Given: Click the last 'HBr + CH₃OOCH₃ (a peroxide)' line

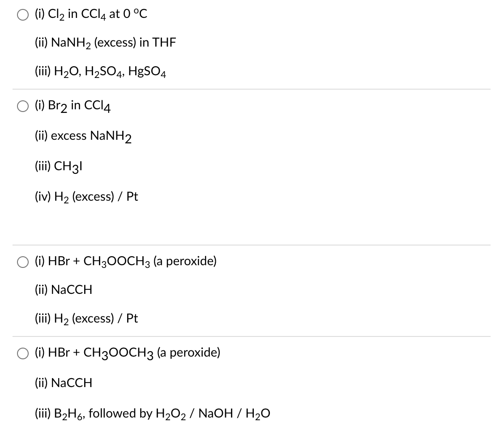Looking at the screenshot, I should (127, 353).
